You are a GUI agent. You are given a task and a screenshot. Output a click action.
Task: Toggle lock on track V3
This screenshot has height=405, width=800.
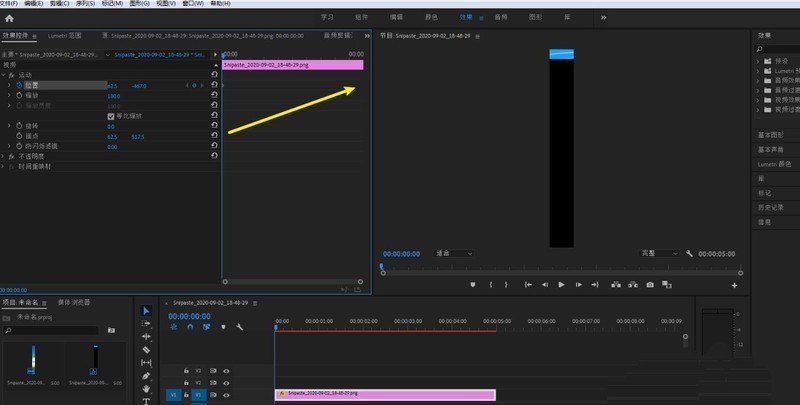185,370
